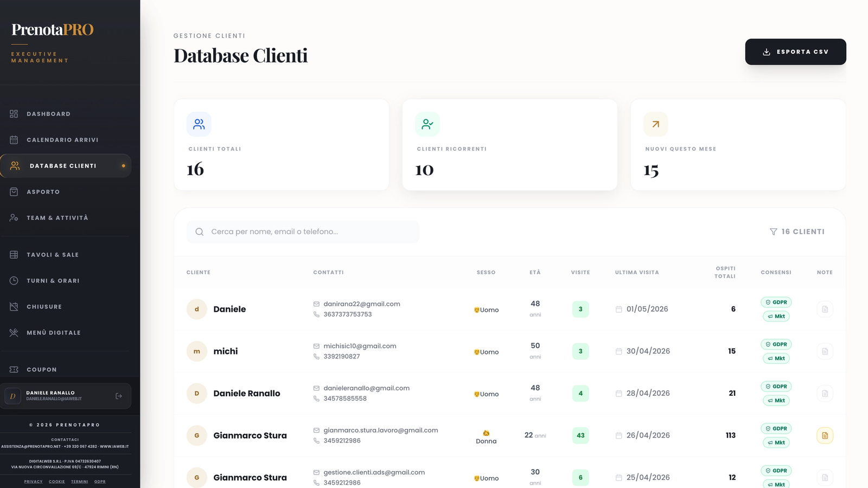Click the phone number 3637373753753
Image resolution: width=868 pixels, height=488 pixels.
[348, 314]
